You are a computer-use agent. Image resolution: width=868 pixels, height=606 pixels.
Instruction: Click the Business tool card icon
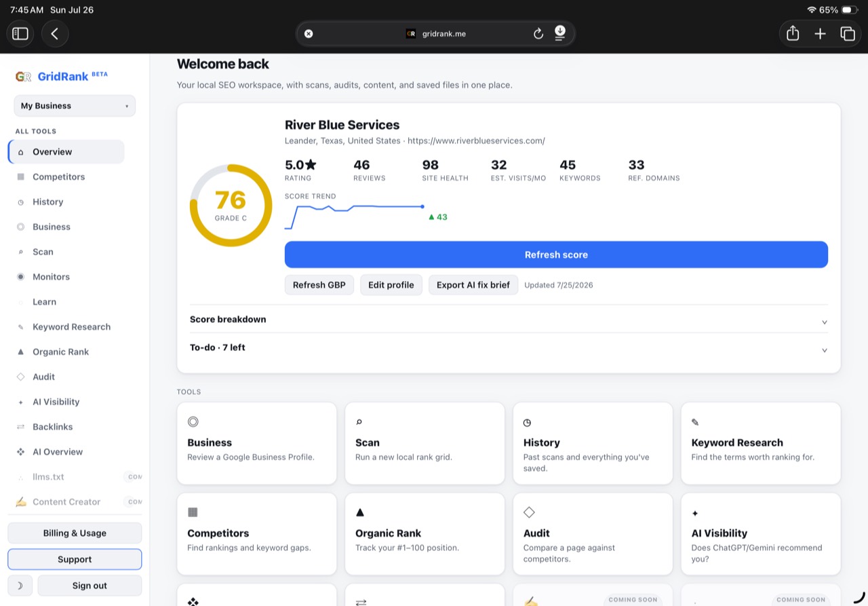tap(193, 422)
